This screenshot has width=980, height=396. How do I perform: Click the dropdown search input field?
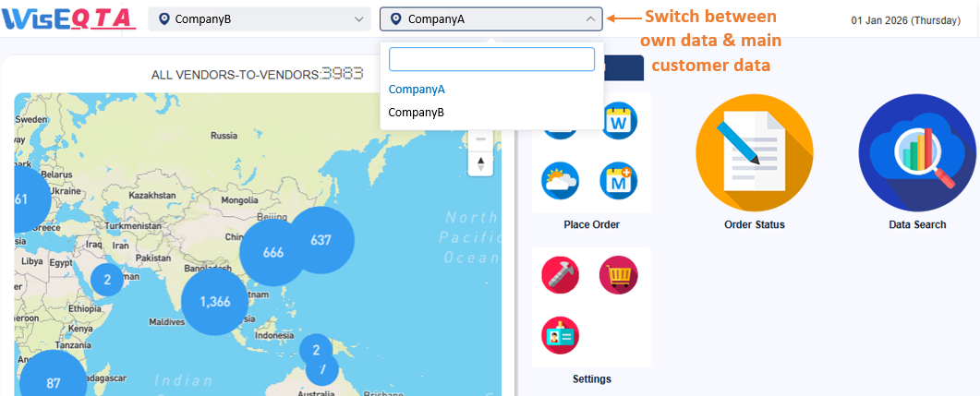(491, 60)
